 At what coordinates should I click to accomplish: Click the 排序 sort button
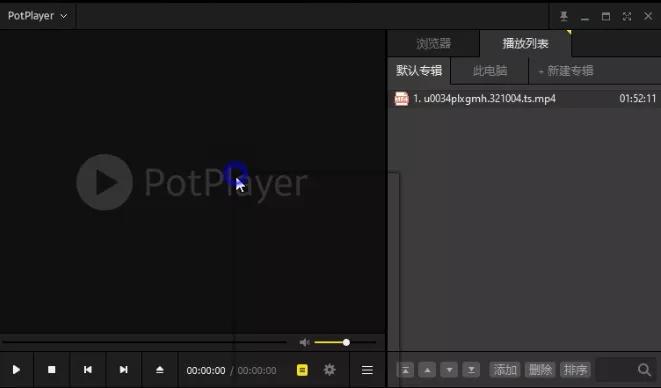[x=575, y=370]
